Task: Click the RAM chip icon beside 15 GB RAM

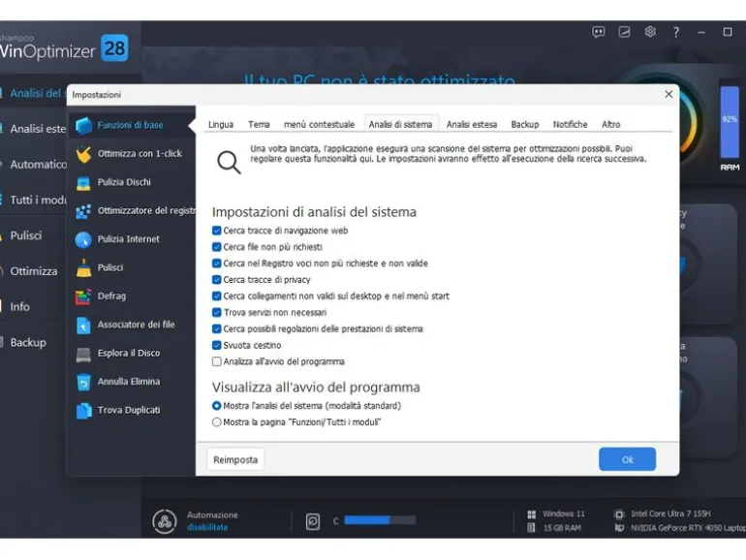Action: (x=531, y=528)
